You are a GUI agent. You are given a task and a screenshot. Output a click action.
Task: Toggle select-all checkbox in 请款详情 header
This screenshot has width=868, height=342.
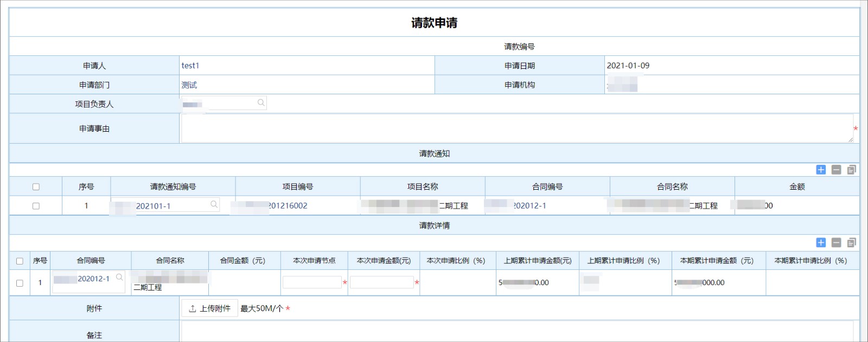[x=20, y=261]
